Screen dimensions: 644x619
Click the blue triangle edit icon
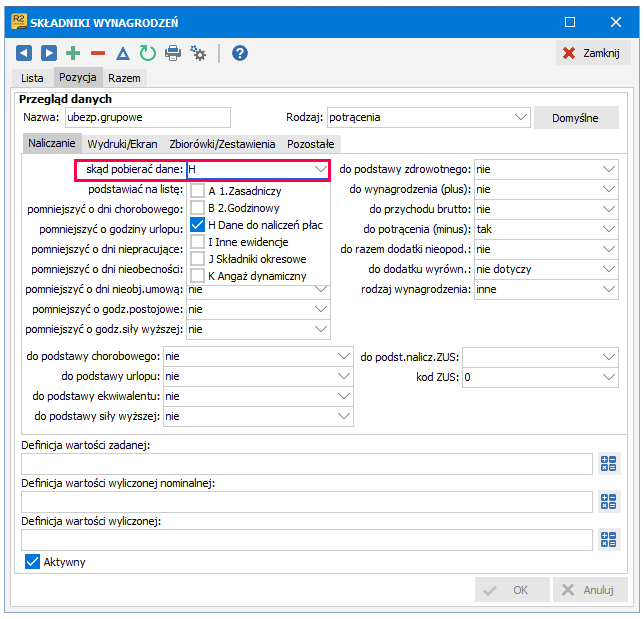click(122, 53)
